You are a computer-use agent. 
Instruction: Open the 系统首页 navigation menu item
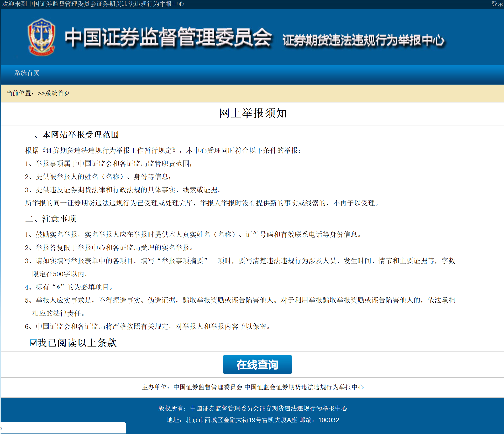coord(27,73)
